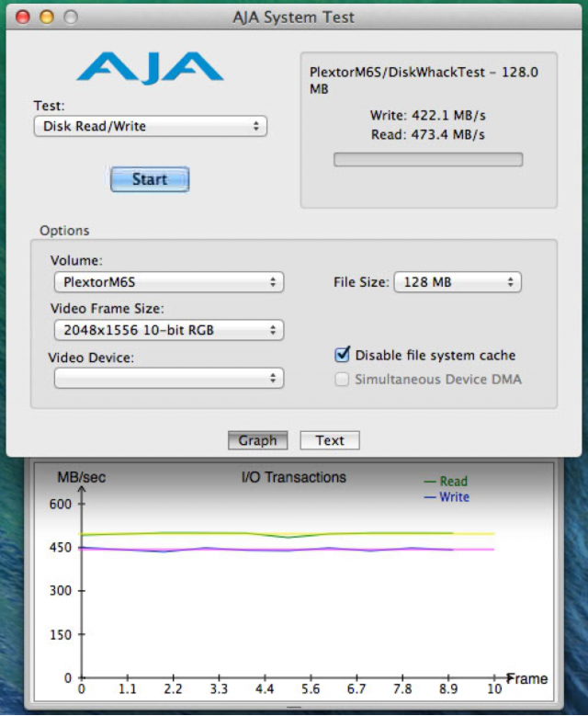Click the Read legend entry in graph
This screenshot has width=588, height=716.
point(446,482)
